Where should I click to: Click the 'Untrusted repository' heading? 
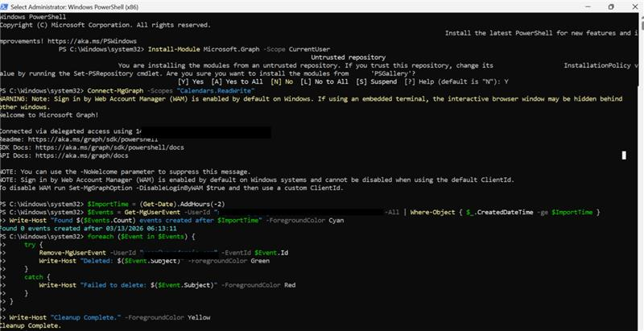click(349, 57)
